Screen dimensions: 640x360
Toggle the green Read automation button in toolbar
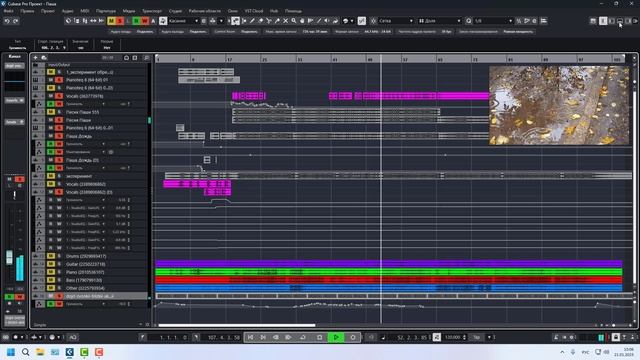[136, 21]
